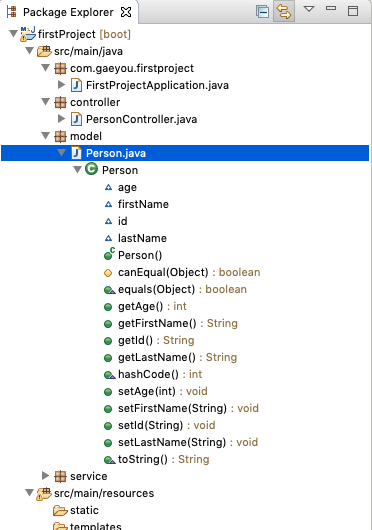The image size is (372, 530).
Task: Minimize the Package Explorer view
Action: click(x=331, y=8)
